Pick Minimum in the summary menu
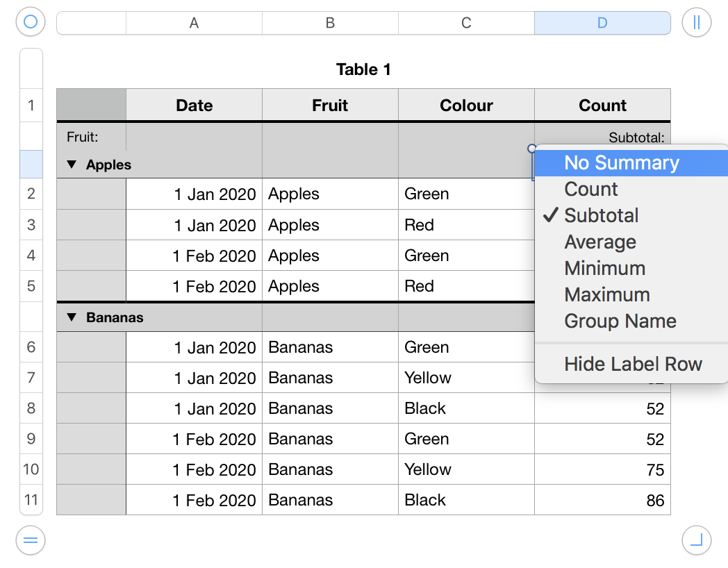This screenshot has width=728, height=568. coord(605,269)
